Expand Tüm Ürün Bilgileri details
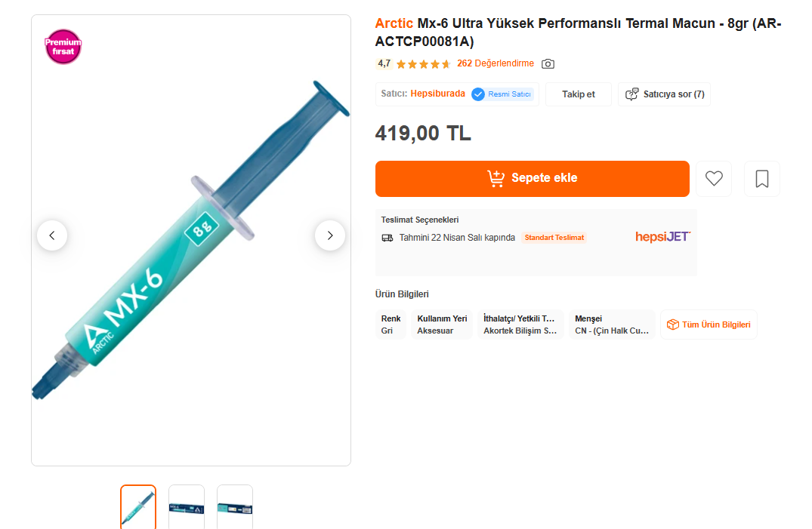 tap(709, 324)
